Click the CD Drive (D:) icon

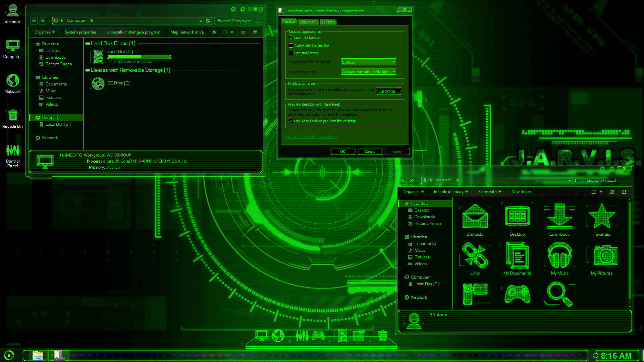point(98,83)
